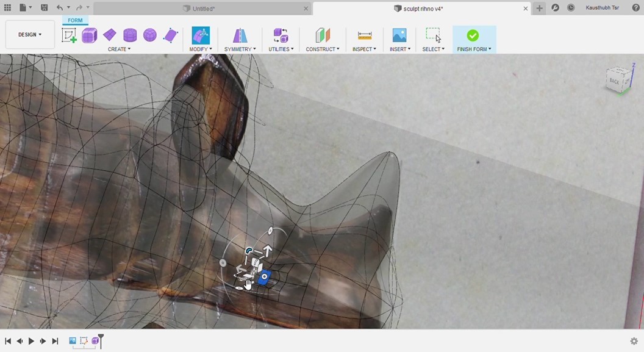Open the Kausthubh Tsr account menu
The height and width of the screenshot is (352, 644).
click(x=602, y=8)
